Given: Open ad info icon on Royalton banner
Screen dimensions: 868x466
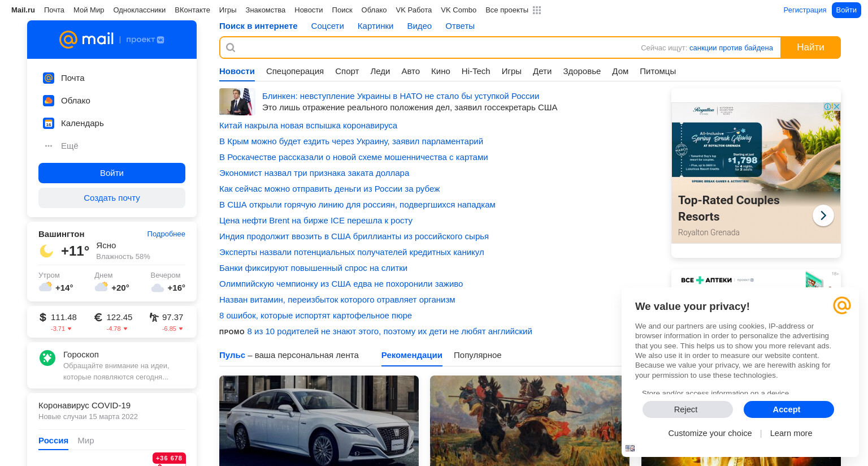Looking at the screenshot, I should (x=828, y=106).
